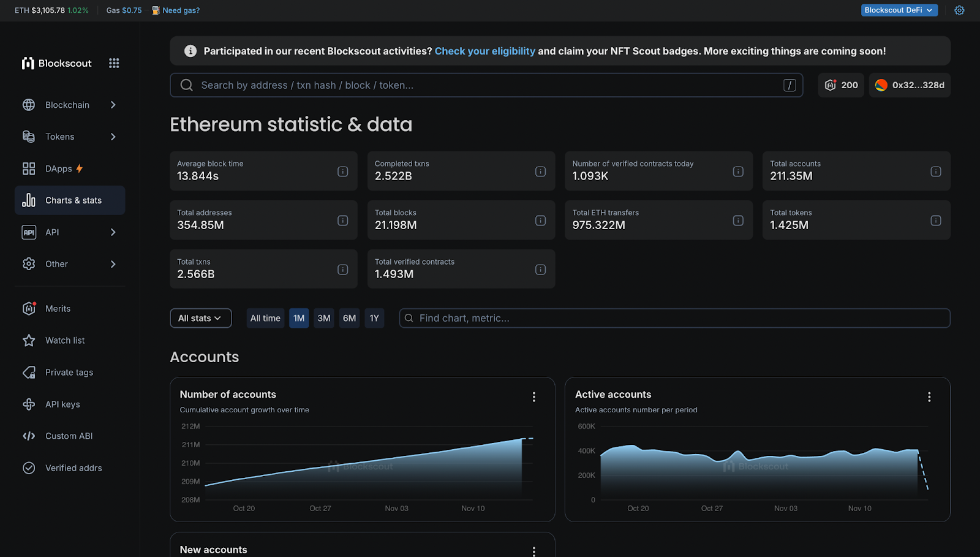Open Verified addrs page
980x557 pixels.
pos(70,468)
